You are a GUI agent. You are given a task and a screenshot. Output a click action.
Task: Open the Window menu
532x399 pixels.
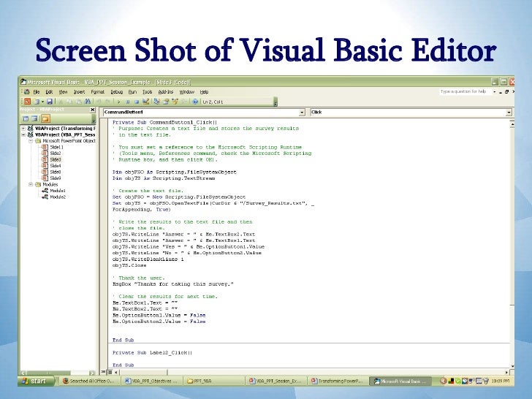pyautogui.click(x=186, y=92)
